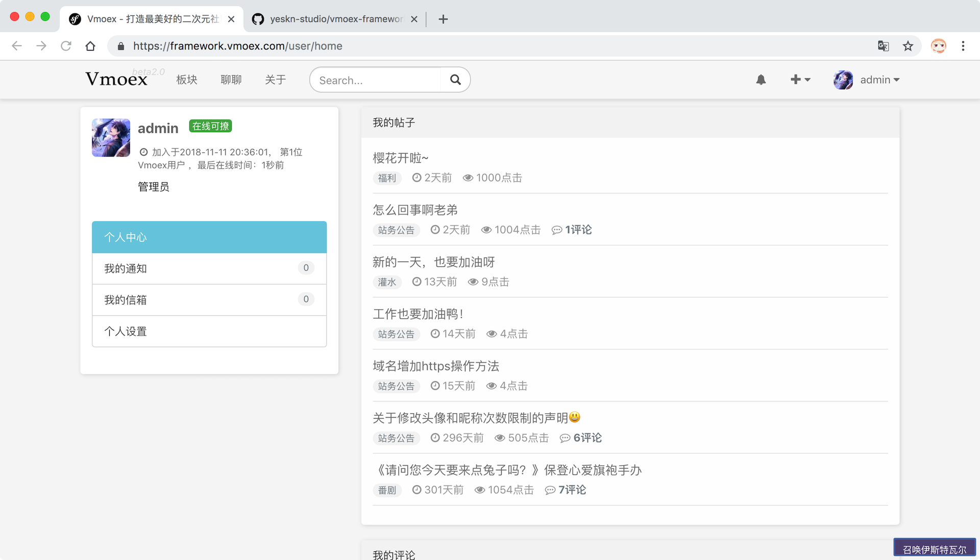Click the browser home icon
The width and height of the screenshot is (980, 560).
(90, 46)
